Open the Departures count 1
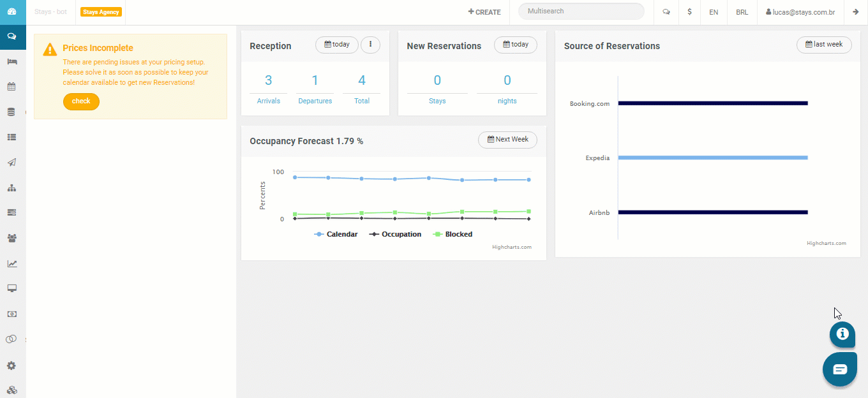The image size is (868, 398). point(315,80)
